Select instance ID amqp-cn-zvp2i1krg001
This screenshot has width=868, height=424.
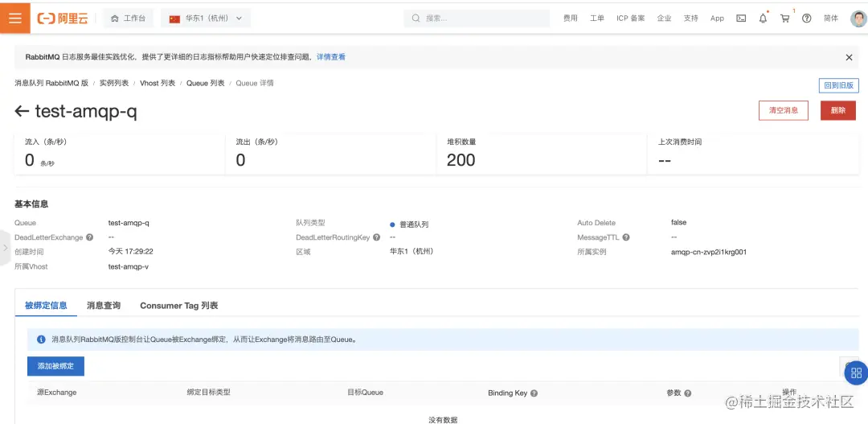(709, 252)
